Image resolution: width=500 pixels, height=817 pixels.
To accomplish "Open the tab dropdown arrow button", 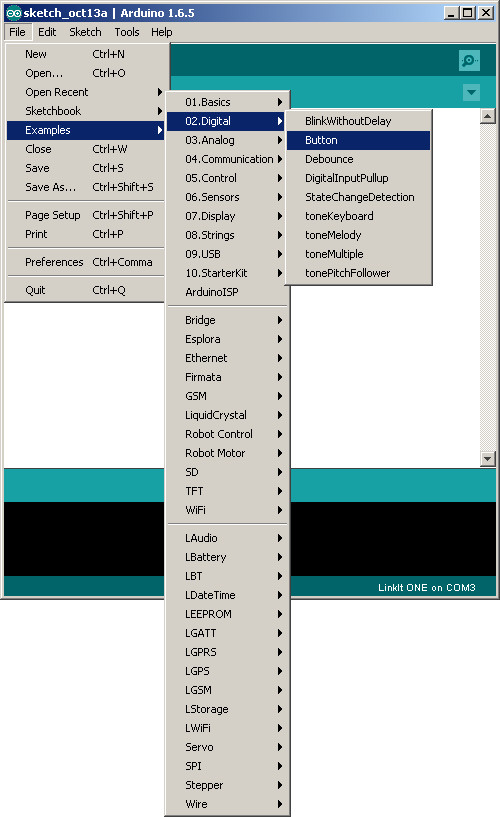I will tap(471, 93).
